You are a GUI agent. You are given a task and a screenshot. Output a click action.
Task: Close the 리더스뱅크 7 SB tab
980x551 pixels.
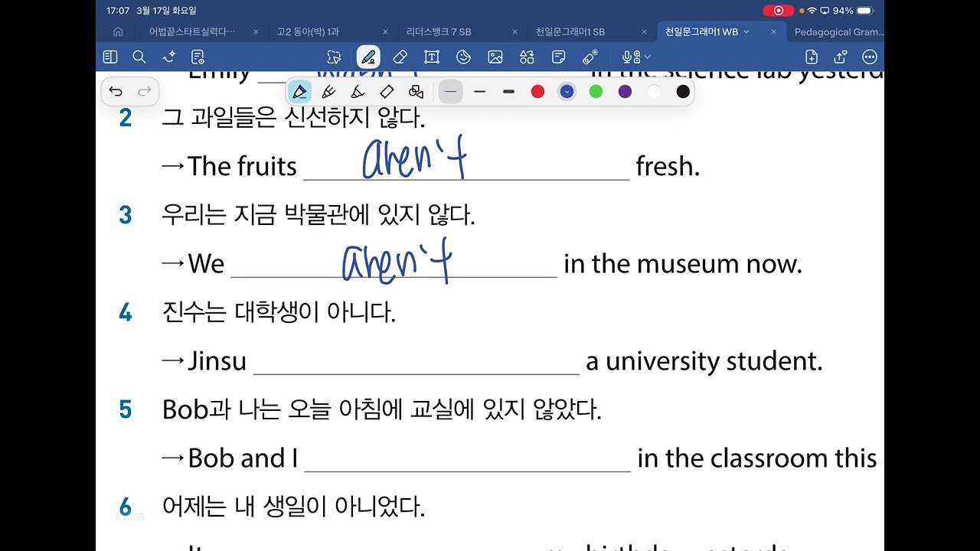coord(514,32)
